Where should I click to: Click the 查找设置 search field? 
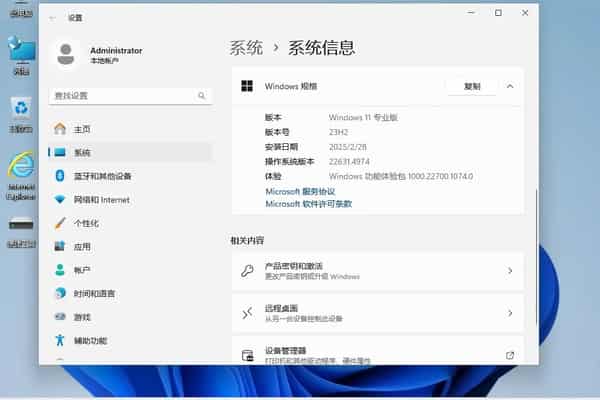coord(130,96)
